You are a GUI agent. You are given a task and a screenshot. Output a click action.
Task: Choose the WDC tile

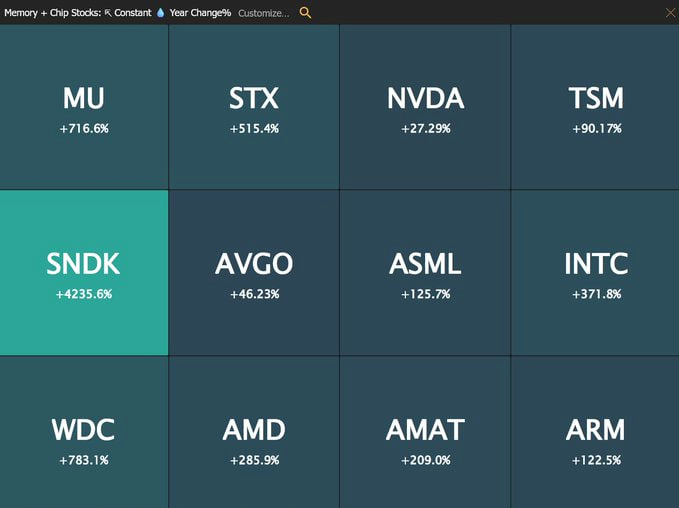pyautogui.click(x=84, y=432)
